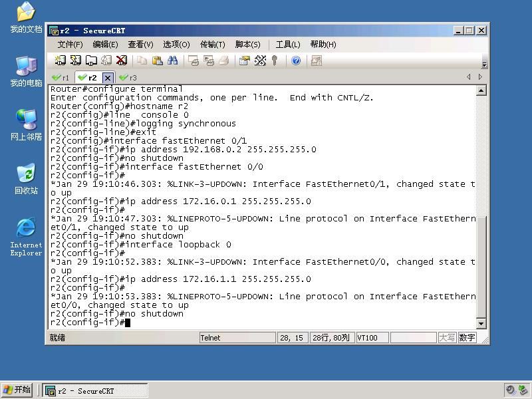Click the Connect toolbar icon
The height and width of the screenshot is (399, 532).
tap(61, 61)
